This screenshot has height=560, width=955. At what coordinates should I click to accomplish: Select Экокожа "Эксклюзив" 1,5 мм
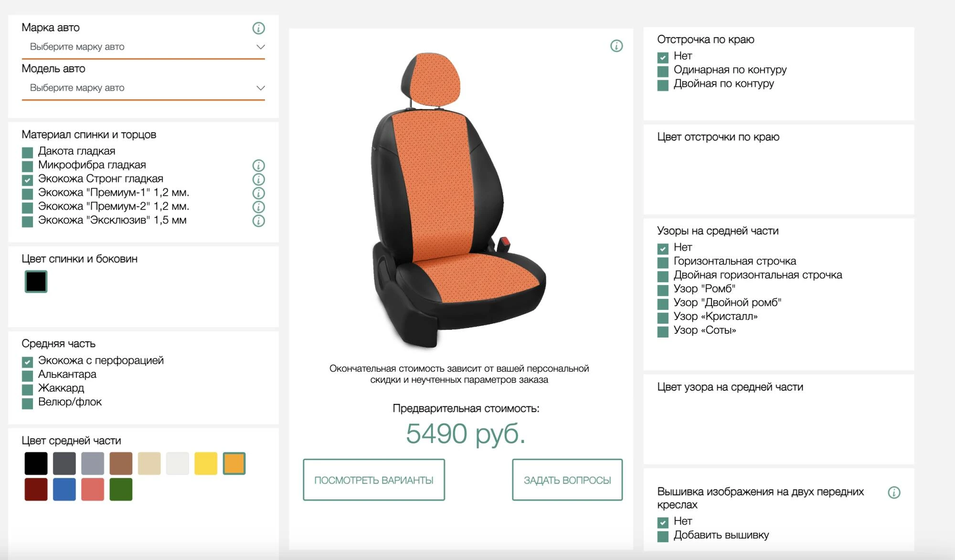point(27,222)
